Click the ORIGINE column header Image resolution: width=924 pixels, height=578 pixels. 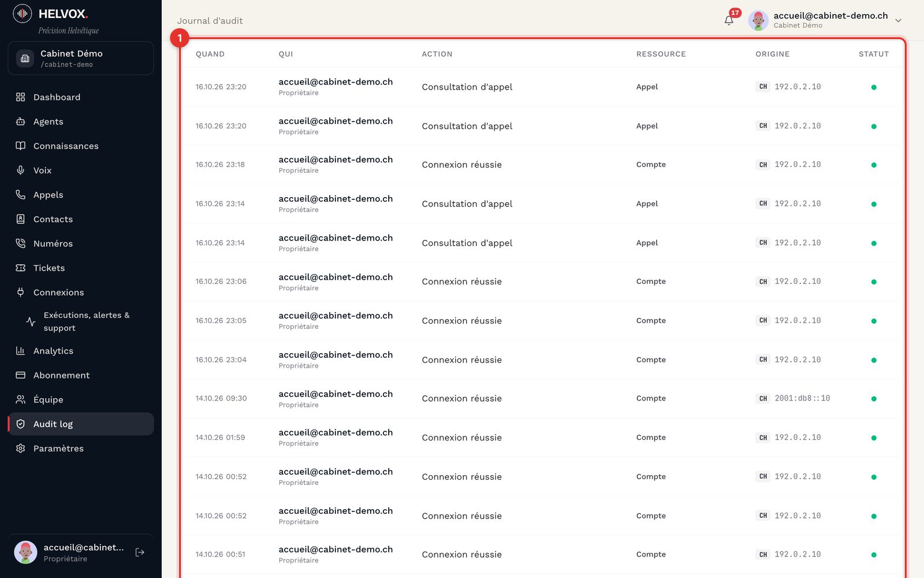[x=773, y=54]
